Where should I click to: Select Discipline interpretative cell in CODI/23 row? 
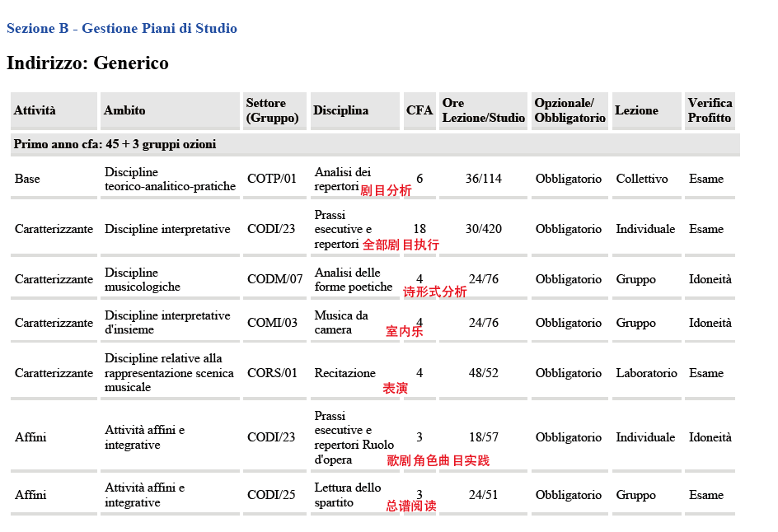click(167, 229)
